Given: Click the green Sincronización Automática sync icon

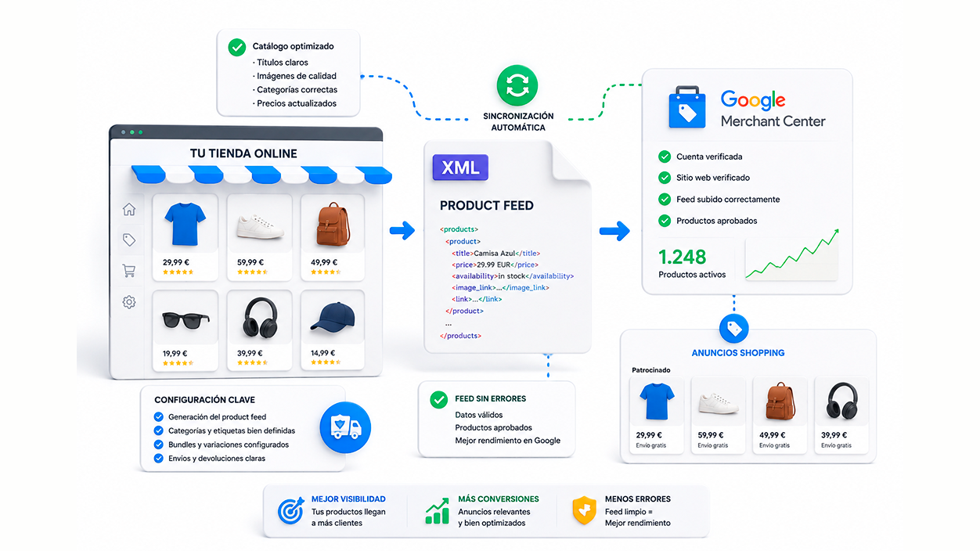Looking at the screenshot, I should [x=517, y=86].
